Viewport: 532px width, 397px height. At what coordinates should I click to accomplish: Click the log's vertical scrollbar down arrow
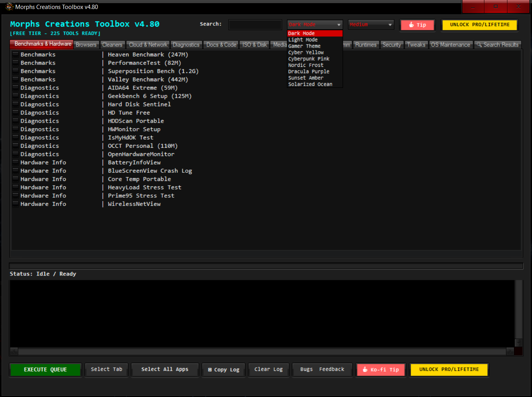(x=519, y=343)
